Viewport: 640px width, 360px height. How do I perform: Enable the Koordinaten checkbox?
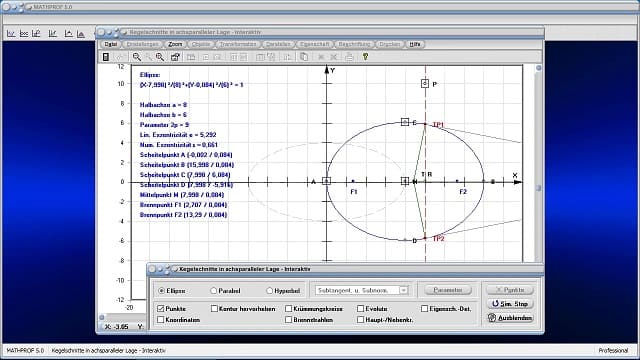pyautogui.click(x=160, y=320)
